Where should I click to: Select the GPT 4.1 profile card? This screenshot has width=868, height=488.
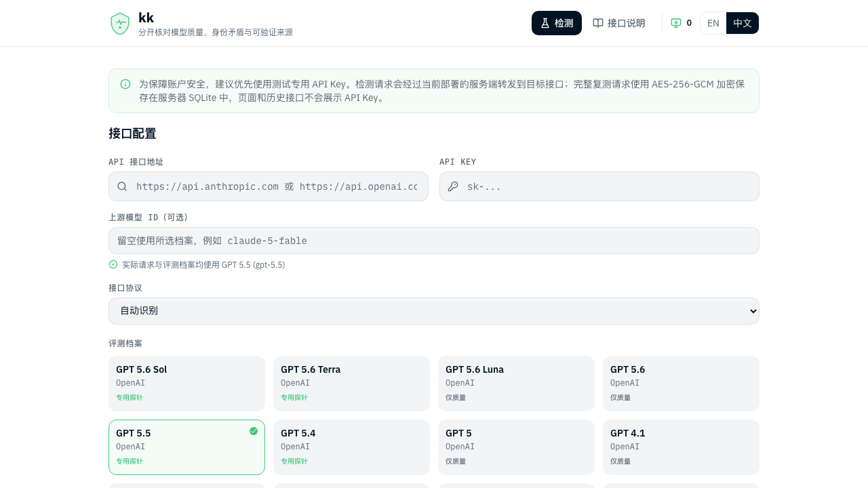(x=681, y=447)
